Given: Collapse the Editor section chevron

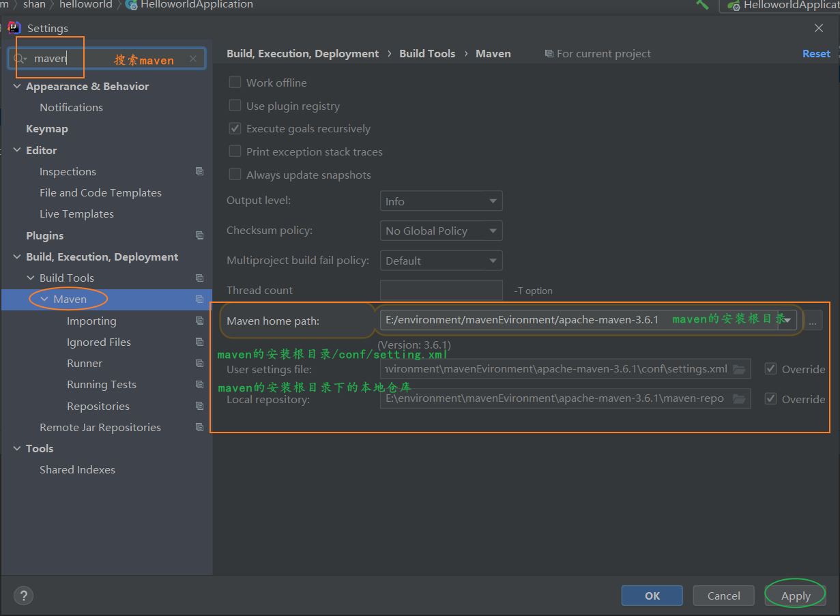Looking at the screenshot, I should tap(17, 150).
